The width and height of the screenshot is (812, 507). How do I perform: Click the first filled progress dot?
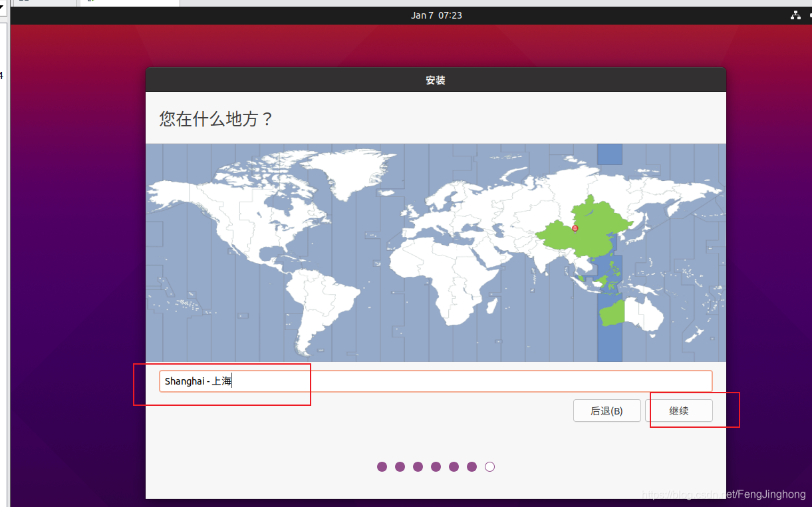point(382,467)
